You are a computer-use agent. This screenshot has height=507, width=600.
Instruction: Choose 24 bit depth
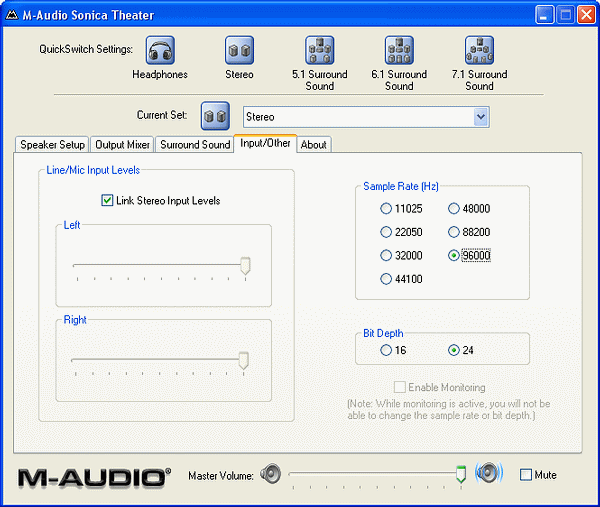[x=453, y=350]
